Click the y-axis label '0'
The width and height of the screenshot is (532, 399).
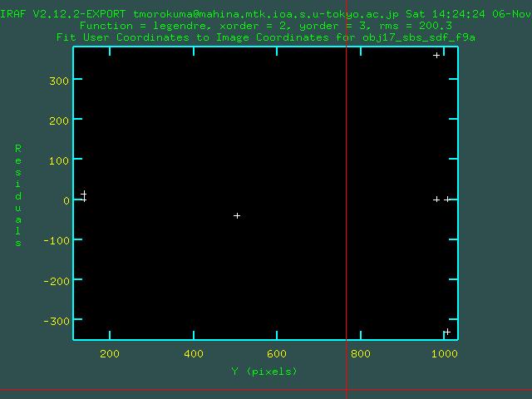[x=66, y=200]
